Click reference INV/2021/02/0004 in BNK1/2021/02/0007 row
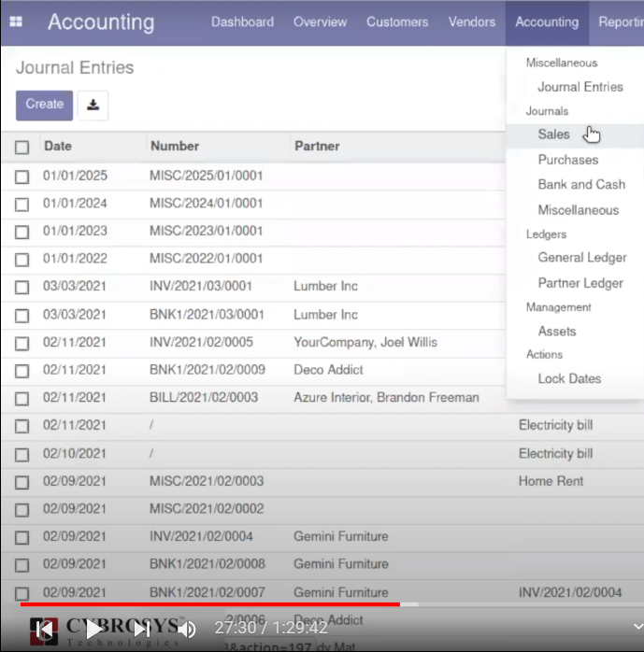The image size is (644, 652). [570, 592]
